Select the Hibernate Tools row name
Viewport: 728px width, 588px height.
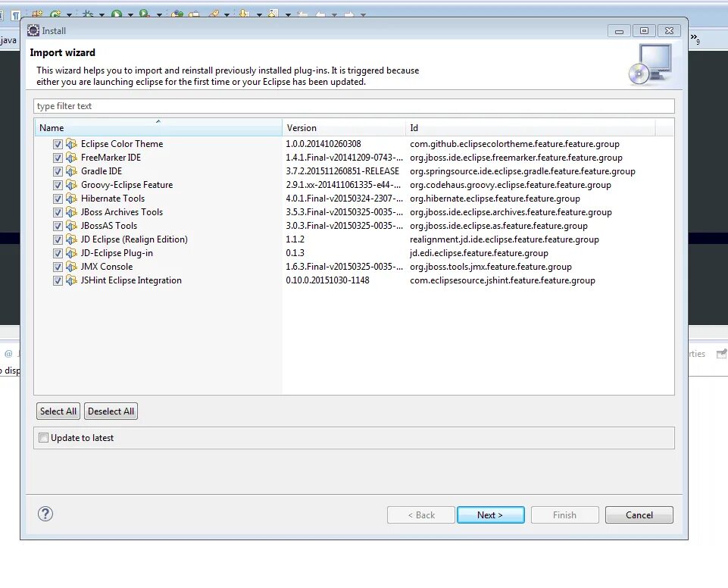click(x=113, y=199)
